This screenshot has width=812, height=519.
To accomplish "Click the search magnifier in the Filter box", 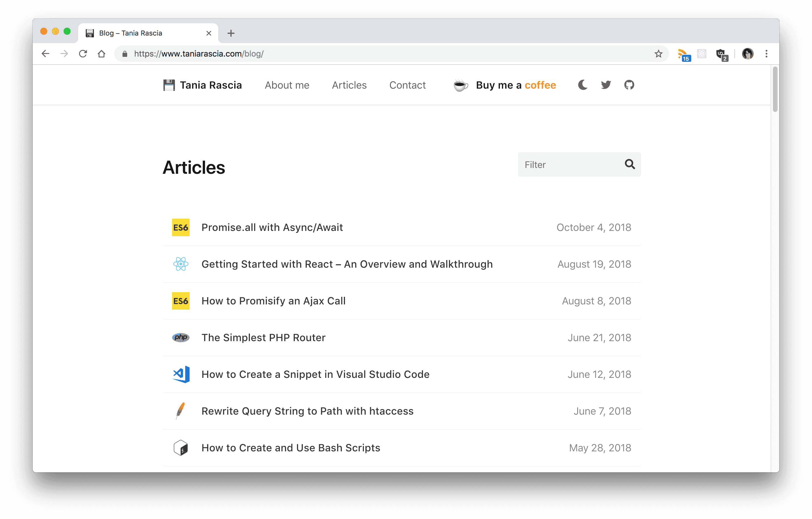I will click(x=630, y=164).
